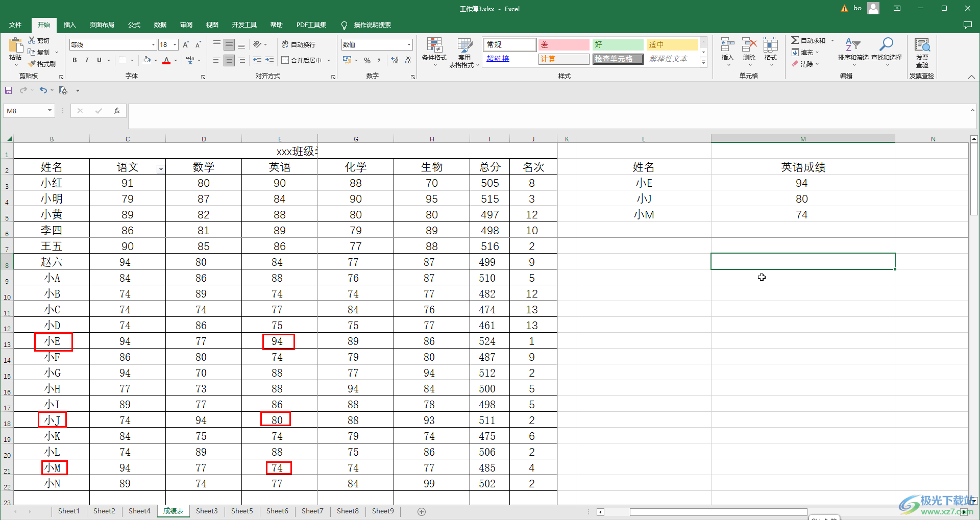Click the increase indent icon
This screenshot has width=980, height=520.
pos(269,60)
